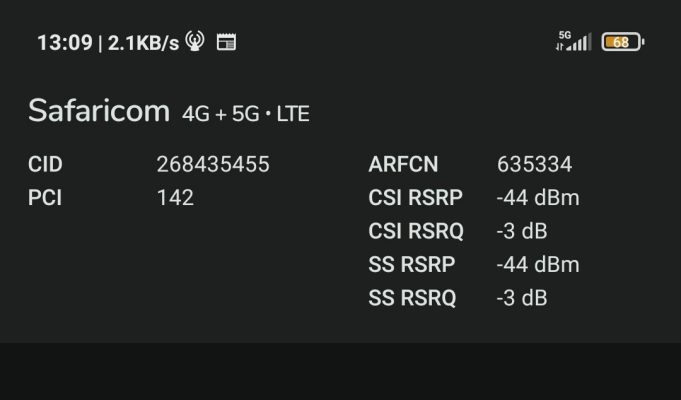The image size is (681, 400).
Task: Tap the calendar notification icon
Action: click(x=226, y=42)
